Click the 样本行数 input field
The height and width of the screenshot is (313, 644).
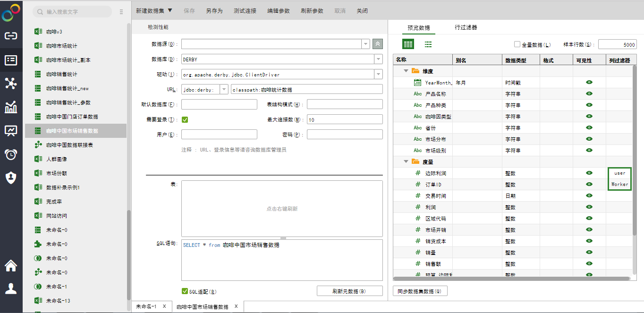pos(617,45)
